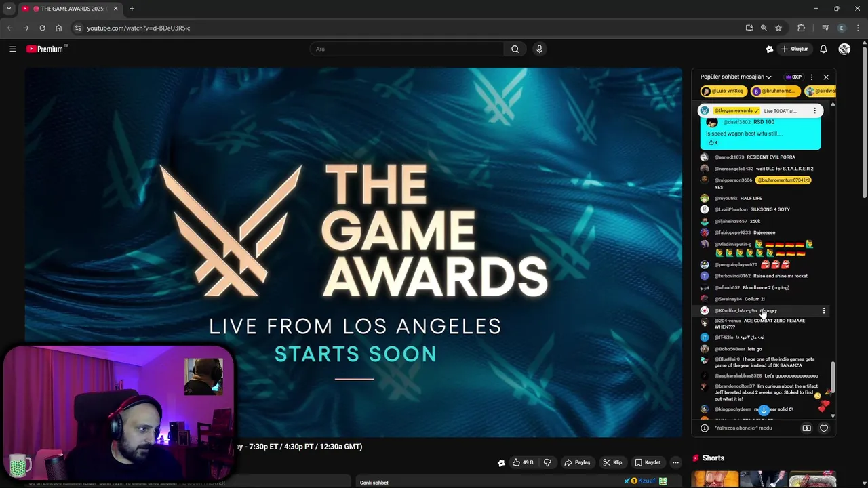
Task: Open the YouTube guide hamburger menu
Action: pos(12,49)
